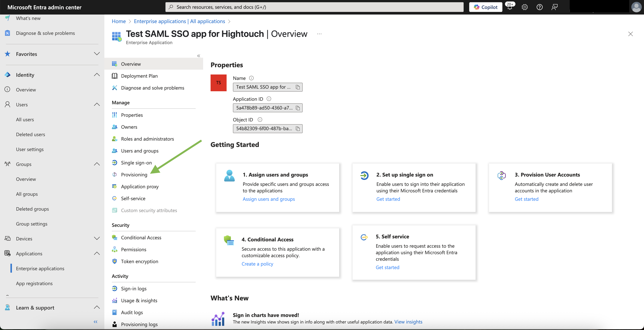Click the search resources input field
The width and height of the screenshot is (644, 330).
pyautogui.click(x=314, y=7)
